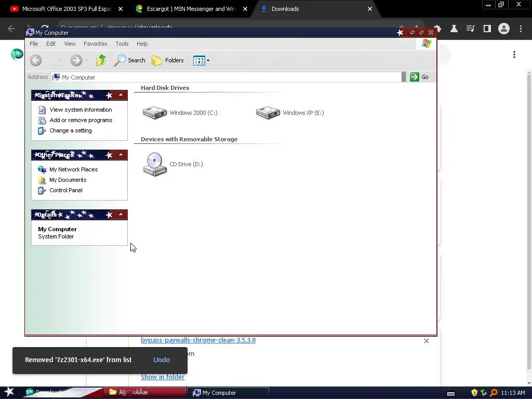This screenshot has width=532, height=399.
Task: Click the Views icon in toolbar
Action: tap(199, 61)
